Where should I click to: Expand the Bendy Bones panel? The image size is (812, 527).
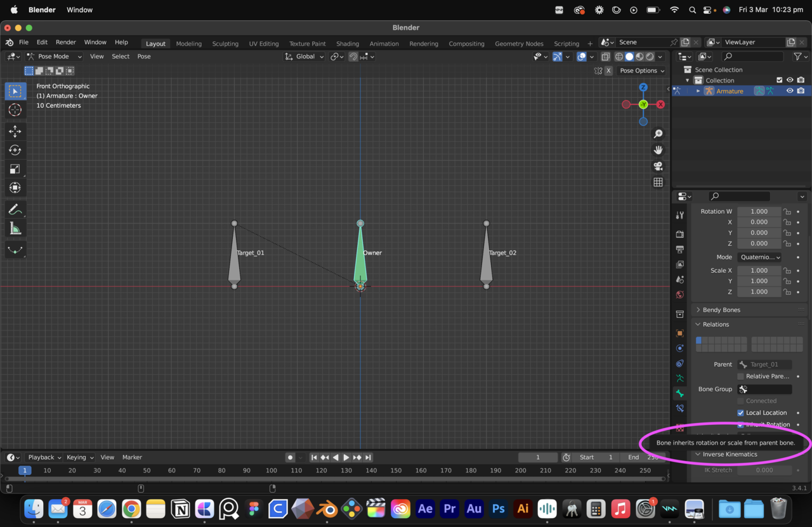pyautogui.click(x=721, y=310)
